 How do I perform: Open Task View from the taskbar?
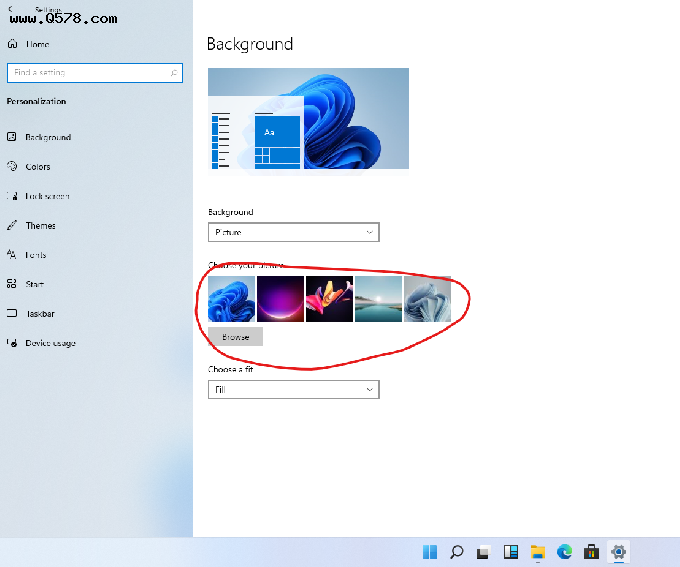pos(484,552)
